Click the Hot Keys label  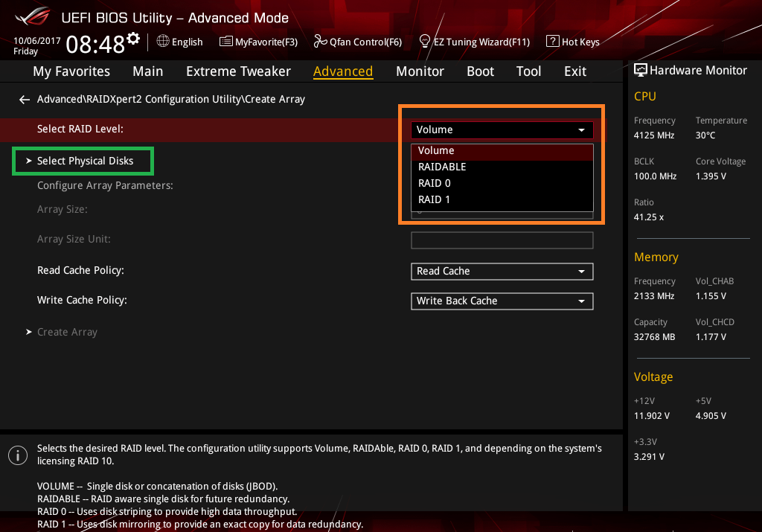tap(580, 42)
